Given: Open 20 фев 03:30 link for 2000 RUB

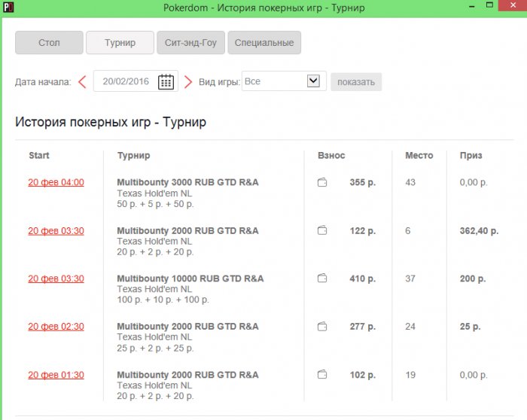Looking at the screenshot, I should 56,231.
